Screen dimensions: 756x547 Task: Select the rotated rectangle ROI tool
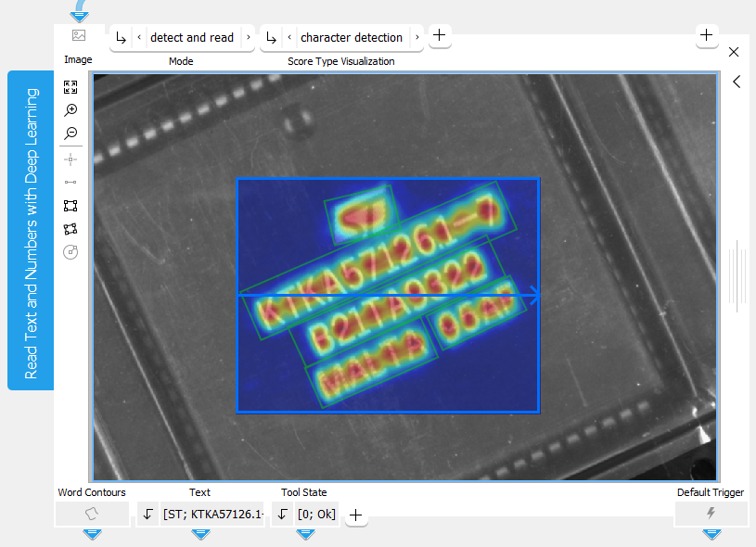pos(70,229)
